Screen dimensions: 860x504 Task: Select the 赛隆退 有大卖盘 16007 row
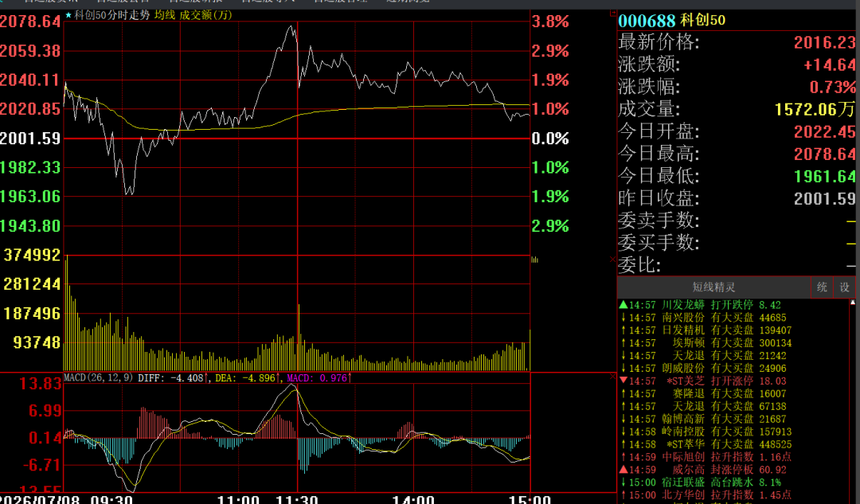(x=733, y=394)
